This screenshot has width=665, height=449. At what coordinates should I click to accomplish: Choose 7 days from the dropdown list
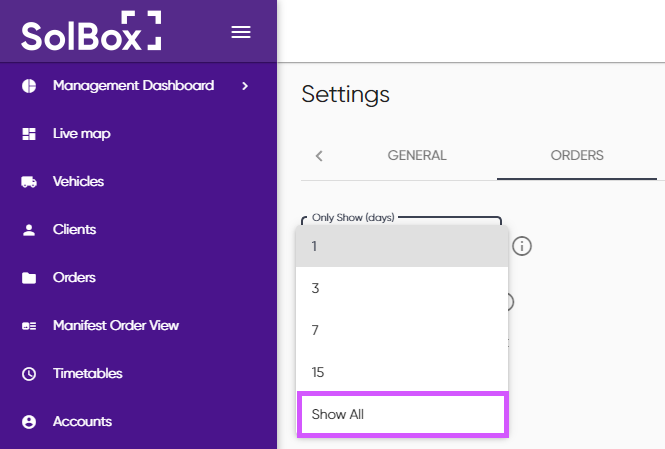click(402, 330)
